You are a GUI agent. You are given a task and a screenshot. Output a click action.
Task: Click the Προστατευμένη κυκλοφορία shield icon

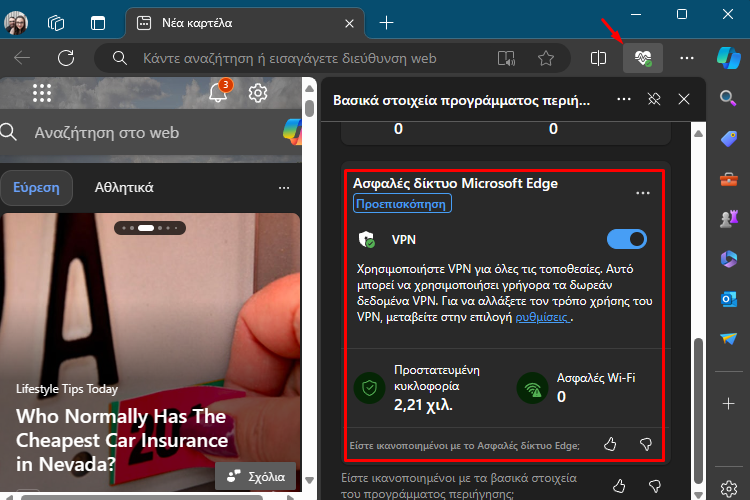click(x=369, y=388)
